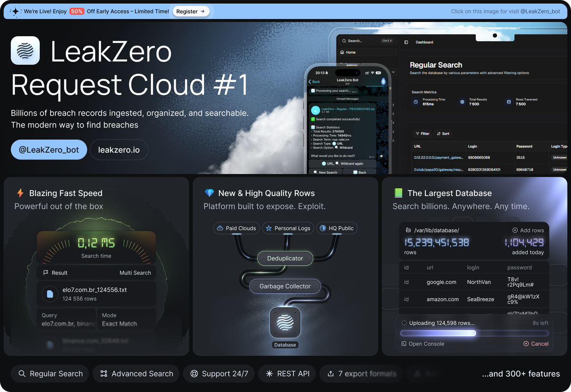Click the database icon beside Rows Traversed
Image resolution: width=571 pixels, height=392 pixels.
coord(509,102)
